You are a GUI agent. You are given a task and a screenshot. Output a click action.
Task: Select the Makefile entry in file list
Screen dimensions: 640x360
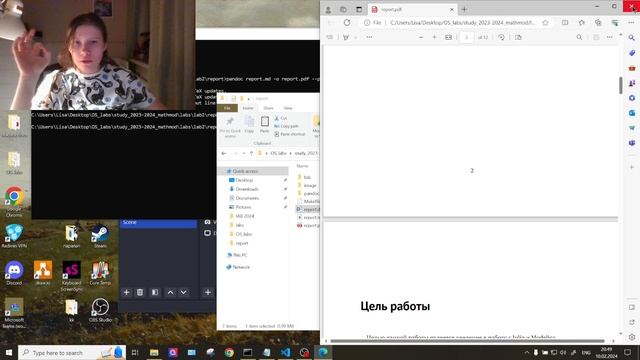tap(308, 201)
